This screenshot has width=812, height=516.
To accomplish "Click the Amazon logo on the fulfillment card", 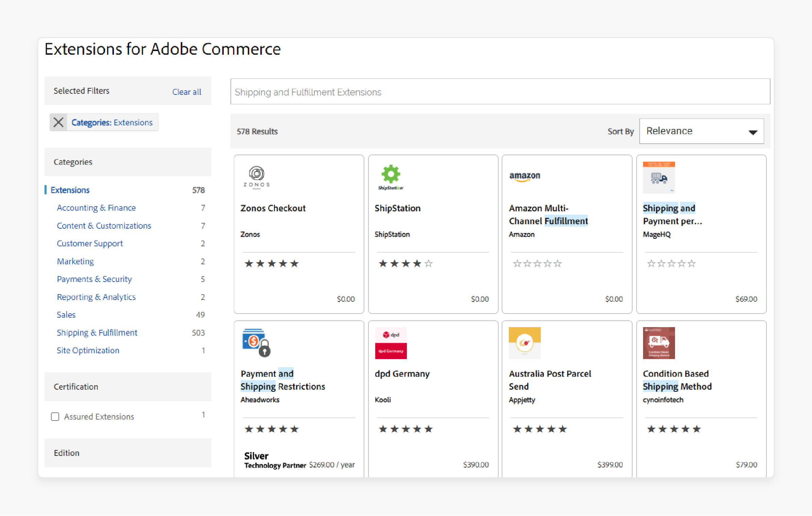I will click(524, 176).
